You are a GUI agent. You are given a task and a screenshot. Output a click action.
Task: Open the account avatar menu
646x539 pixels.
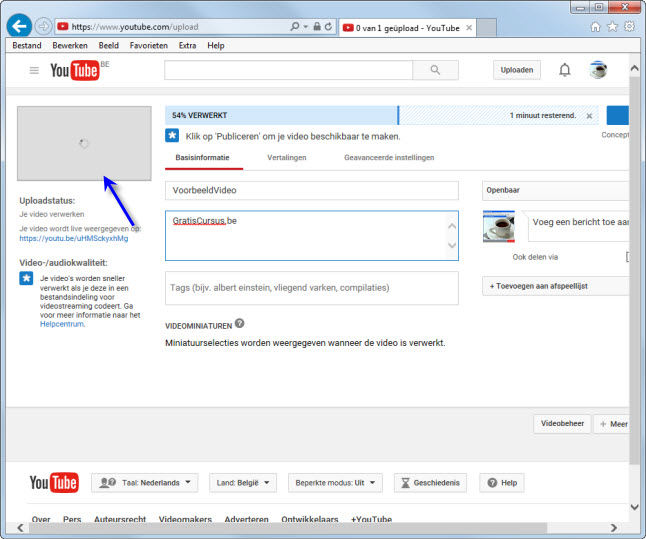(598, 70)
